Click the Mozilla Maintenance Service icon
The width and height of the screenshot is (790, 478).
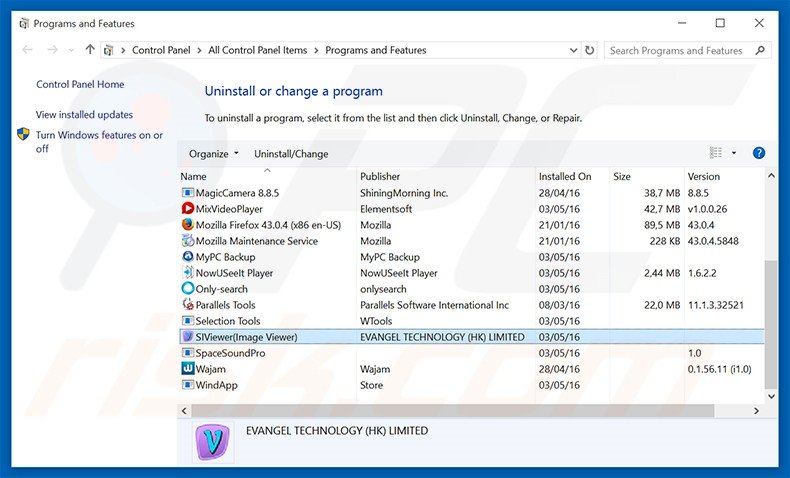click(x=187, y=241)
